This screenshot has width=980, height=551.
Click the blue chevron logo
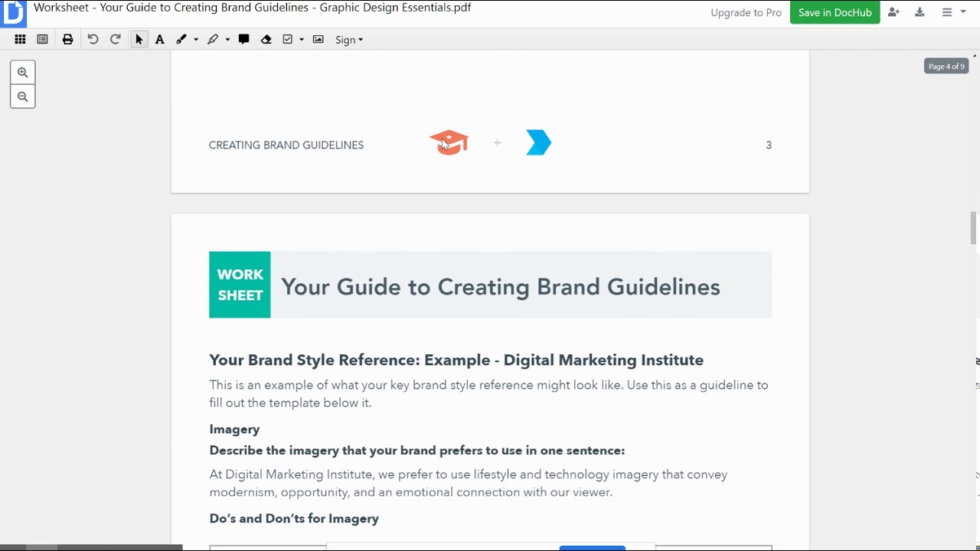[x=539, y=142]
